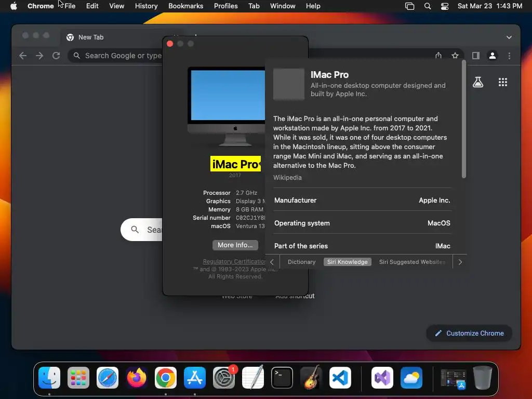Click the Wikipedia source label
The width and height of the screenshot is (532, 399).
(x=287, y=178)
